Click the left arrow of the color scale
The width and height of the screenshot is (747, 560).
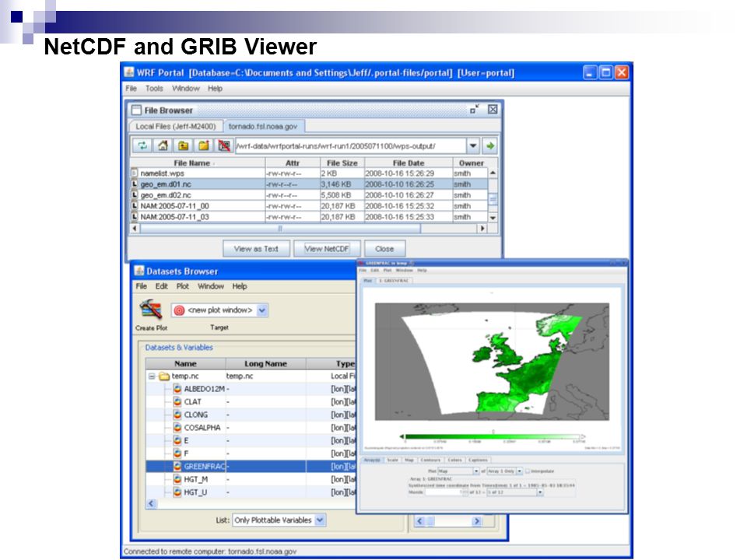coord(402,436)
